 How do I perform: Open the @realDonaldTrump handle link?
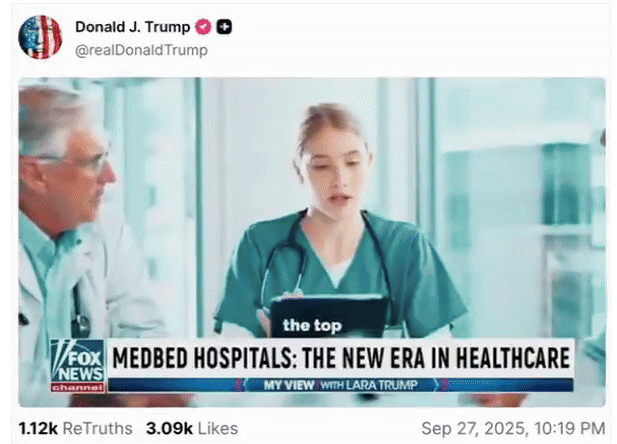(141, 50)
